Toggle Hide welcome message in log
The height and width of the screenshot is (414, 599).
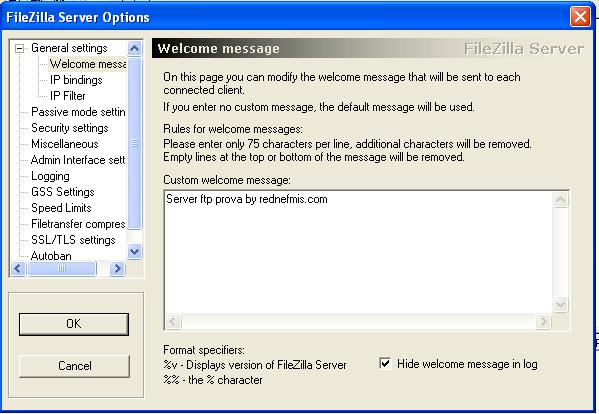(x=385, y=363)
